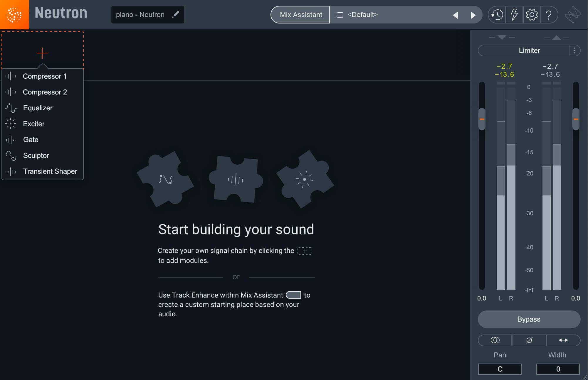Toggle the zero latency lightning icon
588x380 pixels.
tap(514, 15)
